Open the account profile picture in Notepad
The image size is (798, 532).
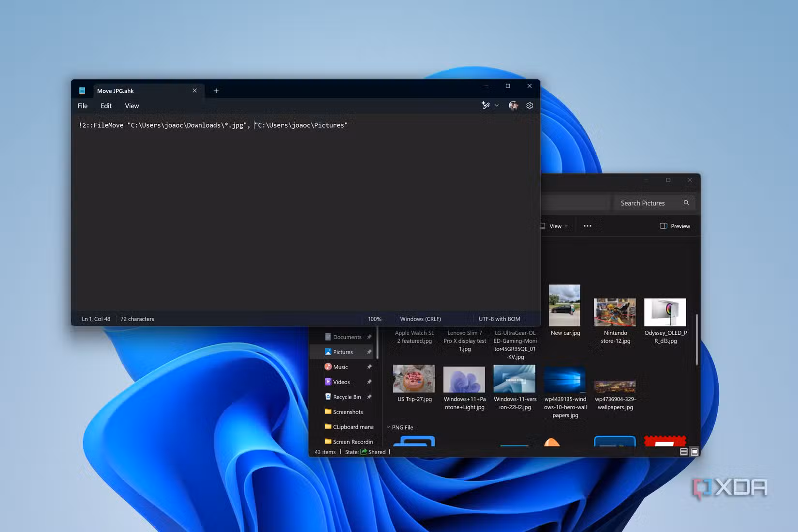click(513, 105)
